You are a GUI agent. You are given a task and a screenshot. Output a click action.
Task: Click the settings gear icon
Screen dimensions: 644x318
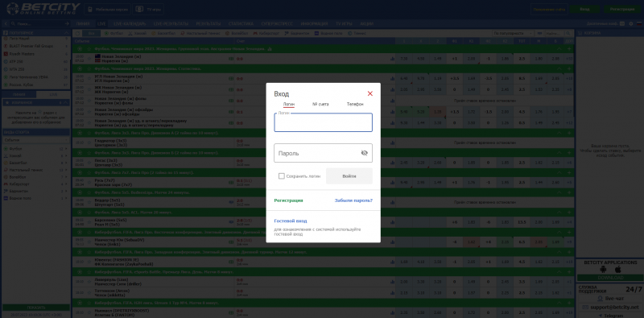631,24
